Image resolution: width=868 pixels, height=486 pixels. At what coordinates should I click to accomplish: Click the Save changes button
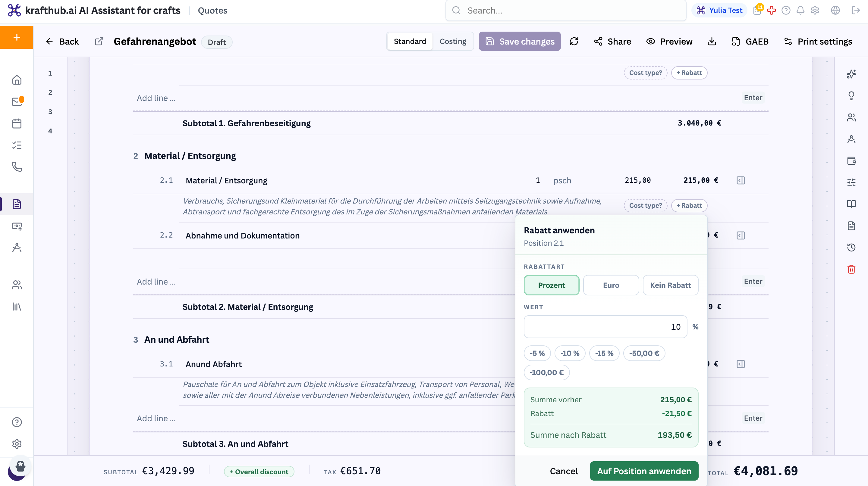coord(520,41)
